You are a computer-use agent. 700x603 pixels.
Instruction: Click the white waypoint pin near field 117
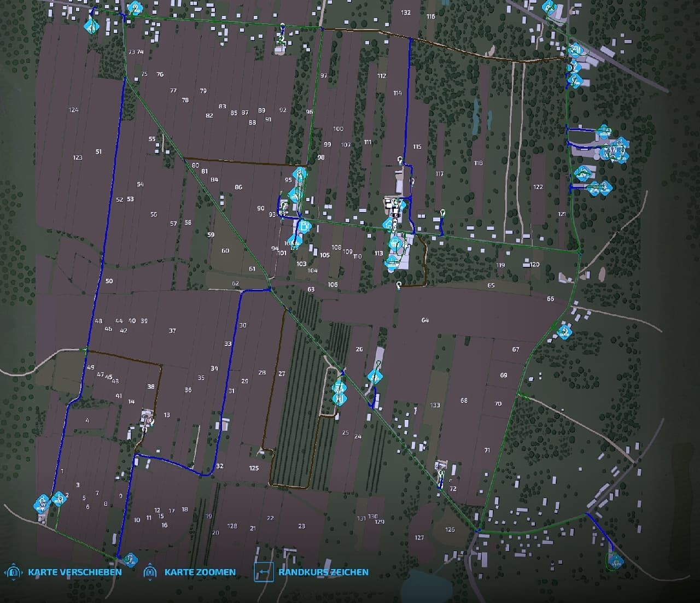(442, 213)
